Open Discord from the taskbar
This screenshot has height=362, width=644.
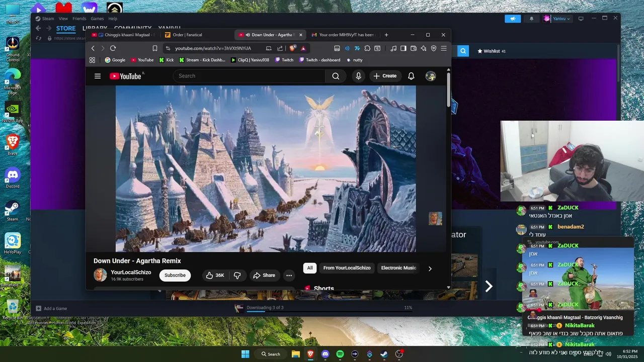click(325, 354)
